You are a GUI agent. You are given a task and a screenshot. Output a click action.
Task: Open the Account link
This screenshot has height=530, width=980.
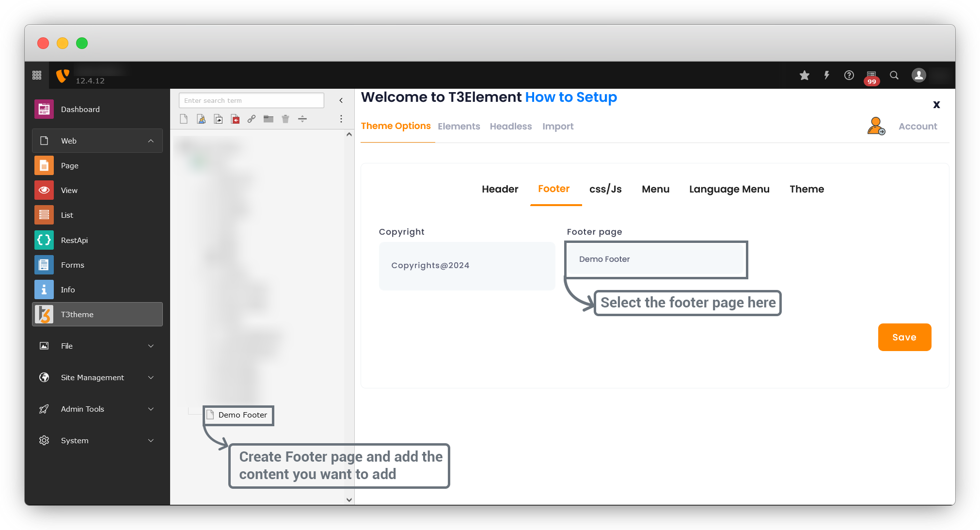coord(918,127)
